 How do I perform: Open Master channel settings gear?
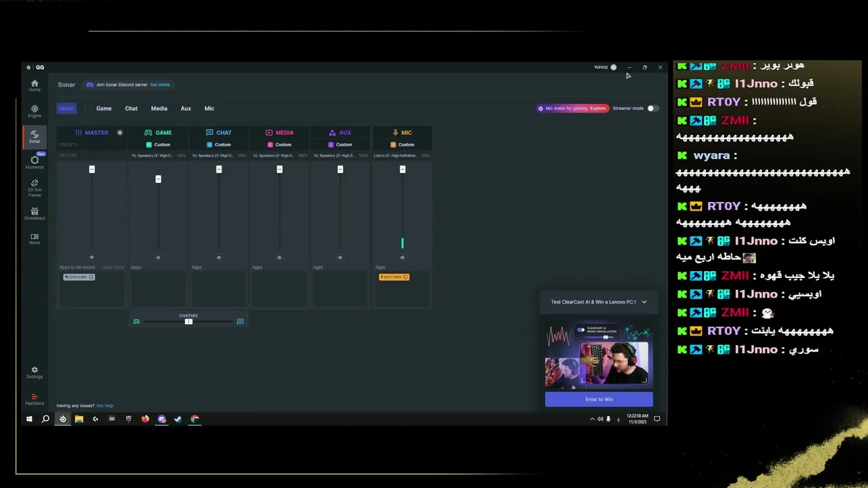(x=120, y=133)
